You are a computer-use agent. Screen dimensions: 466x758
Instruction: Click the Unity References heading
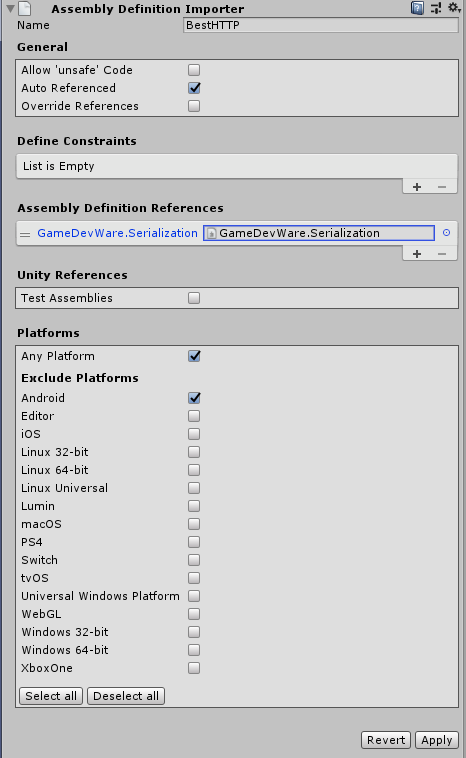coord(73,275)
